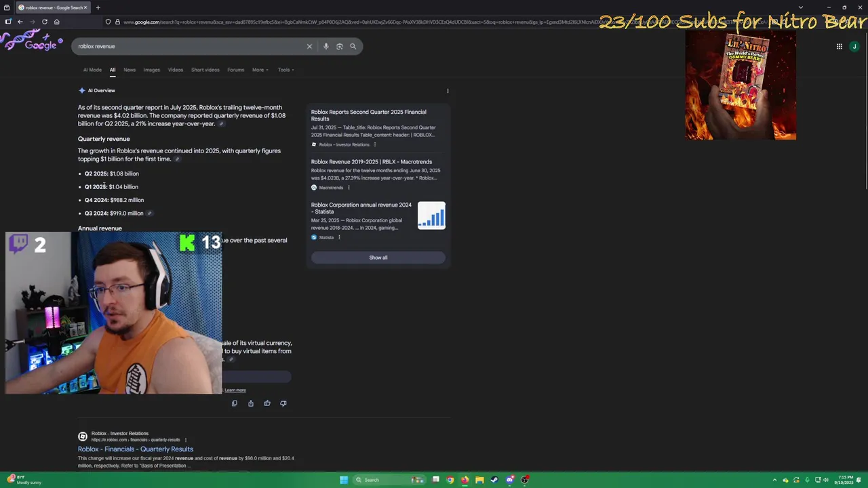Open weather widget in taskbar corner
This screenshot has height=488, width=868.
pyautogui.click(x=24, y=480)
